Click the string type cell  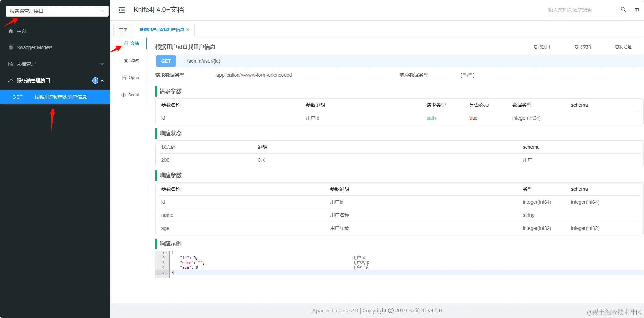pyautogui.click(x=528, y=215)
